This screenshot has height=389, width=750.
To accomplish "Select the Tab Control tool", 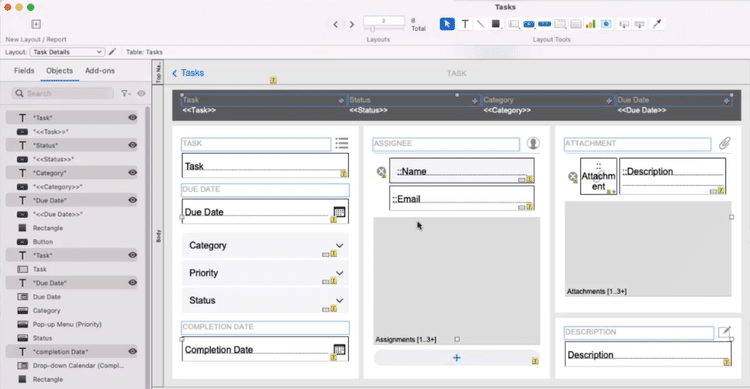I will tap(560, 24).
